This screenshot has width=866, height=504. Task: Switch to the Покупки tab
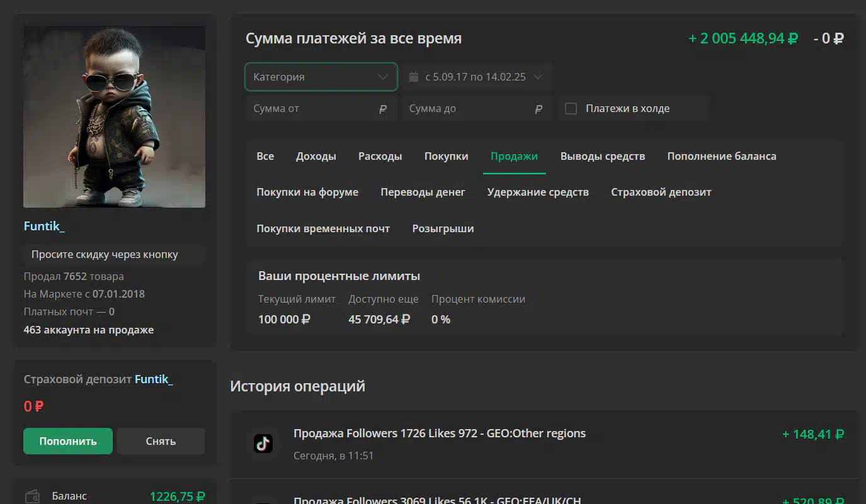coord(447,156)
